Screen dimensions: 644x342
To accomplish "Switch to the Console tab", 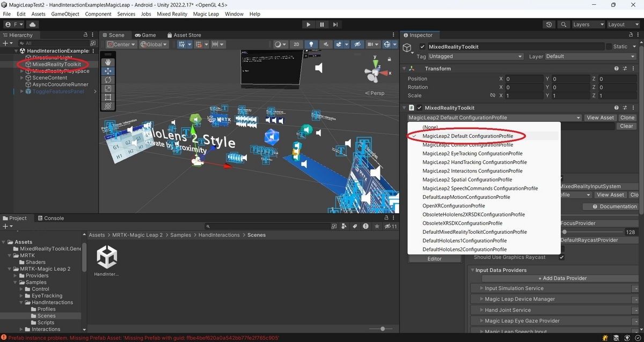I will click(50, 218).
